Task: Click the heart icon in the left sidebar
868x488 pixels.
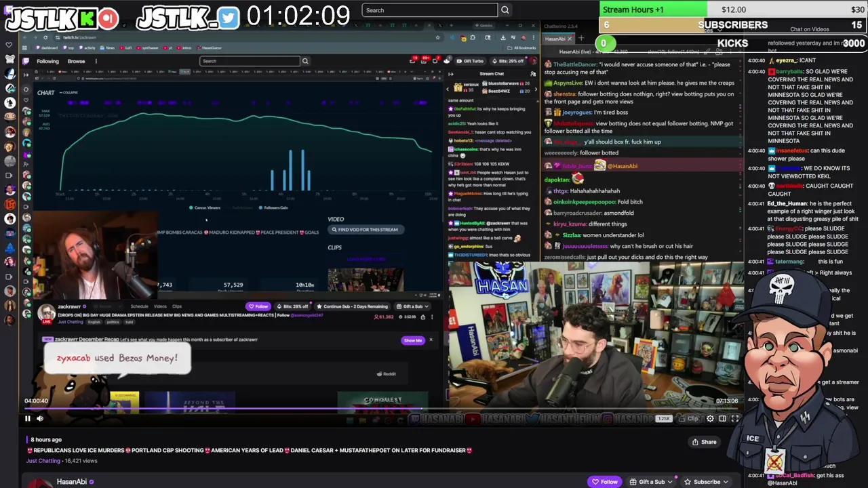Action: click(9, 45)
